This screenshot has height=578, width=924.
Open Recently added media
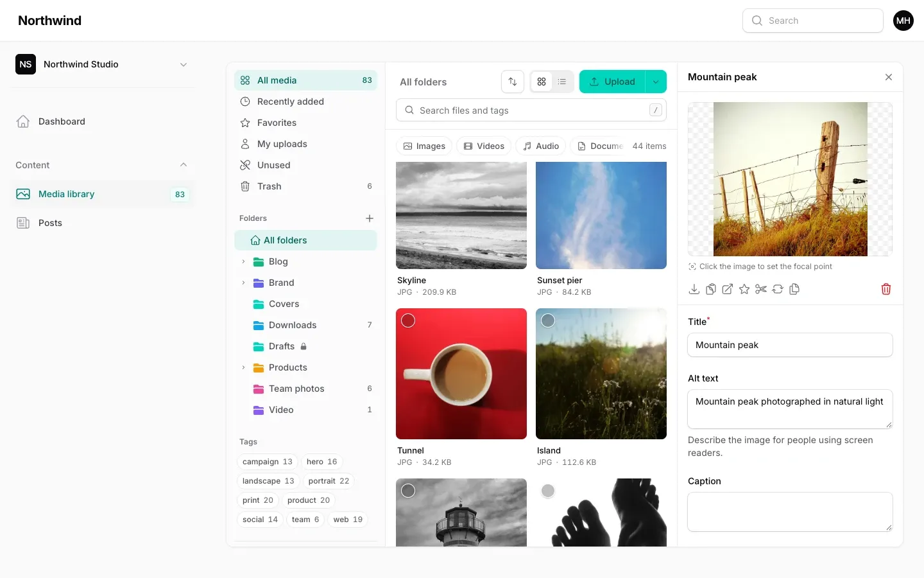click(x=305, y=101)
